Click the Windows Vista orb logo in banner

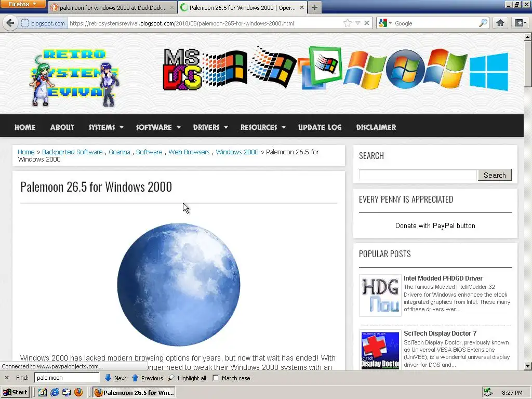(405, 69)
